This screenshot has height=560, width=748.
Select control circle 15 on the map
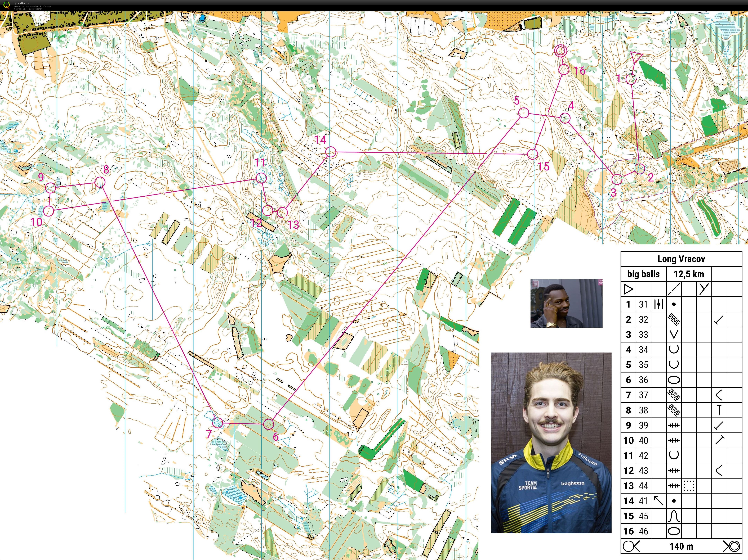[x=533, y=154]
